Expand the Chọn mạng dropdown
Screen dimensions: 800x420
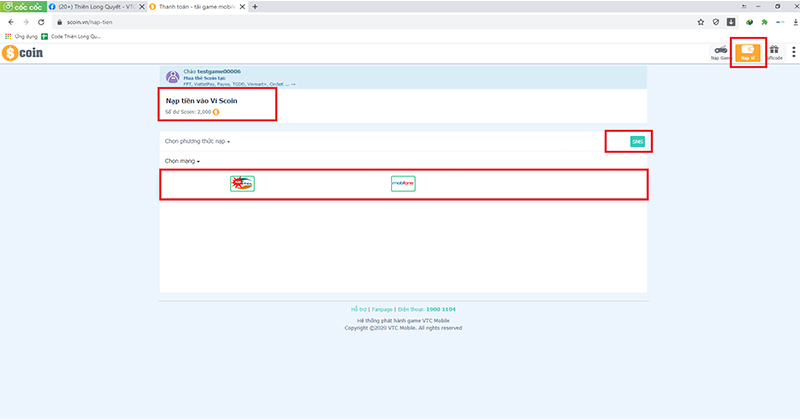[182, 161]
